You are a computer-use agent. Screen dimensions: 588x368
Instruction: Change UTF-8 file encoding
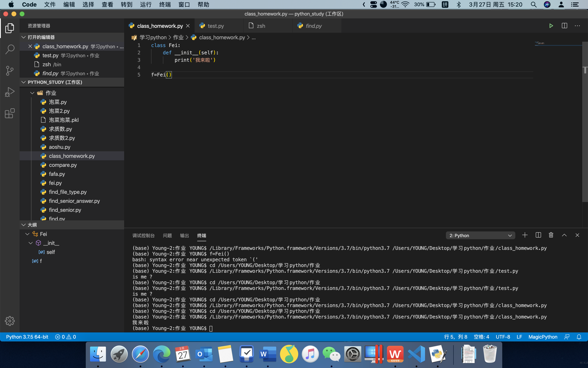click(x=503, y=337)
